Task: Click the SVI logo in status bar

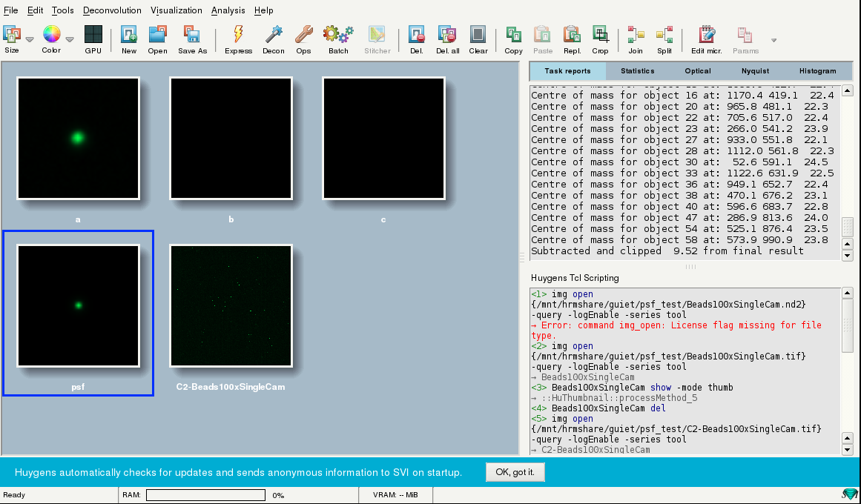Action: [x=850, y=494]
